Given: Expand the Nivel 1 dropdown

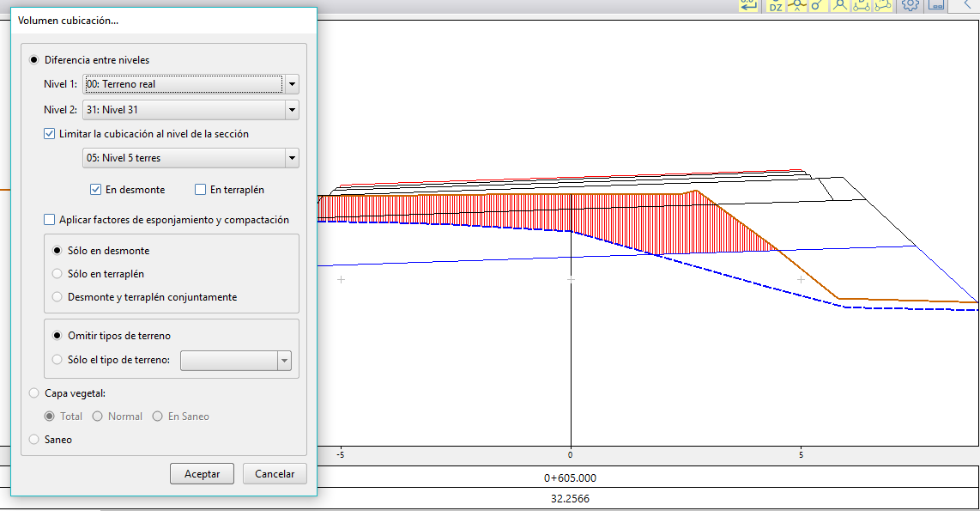Looking at the screenshot, I should pyautogui.click(x=292, y=84).
